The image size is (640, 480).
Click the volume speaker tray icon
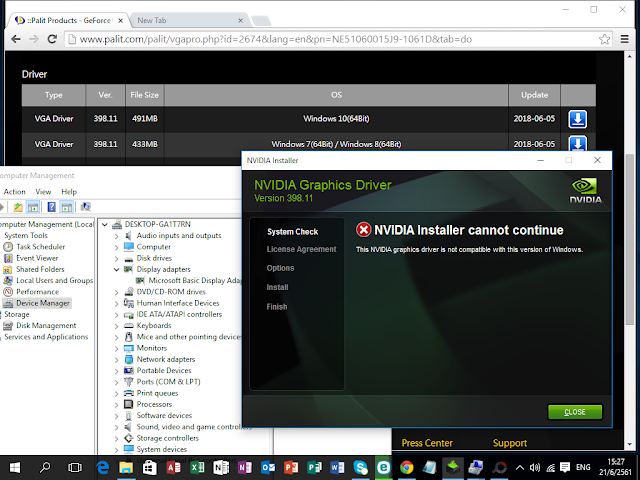[535, 468]
